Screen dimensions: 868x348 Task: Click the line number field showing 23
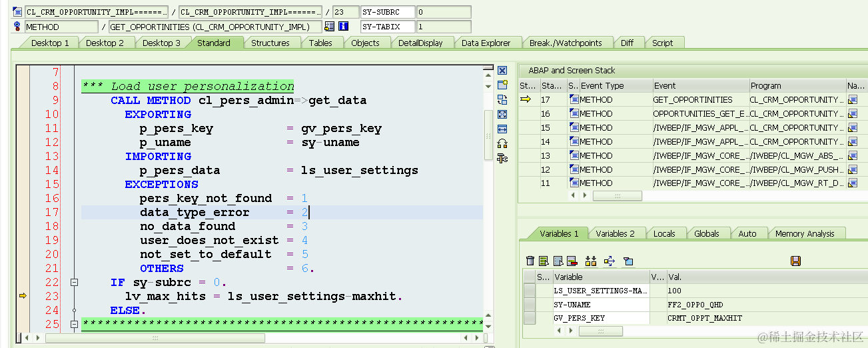[x=345, y=11]
